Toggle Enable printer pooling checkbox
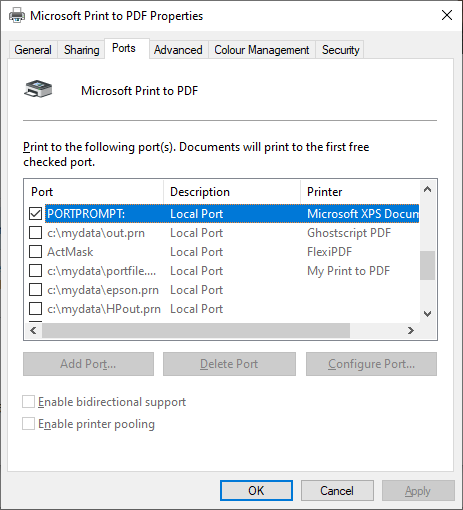The image size is (463, 510). tap(28, 424)
